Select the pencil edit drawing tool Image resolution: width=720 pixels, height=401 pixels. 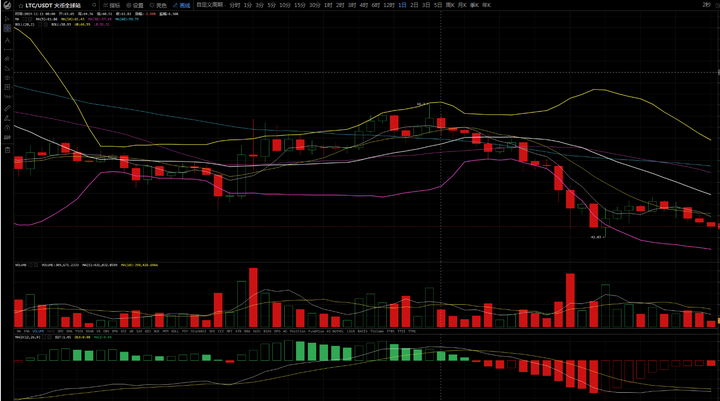tap(7, 118)
